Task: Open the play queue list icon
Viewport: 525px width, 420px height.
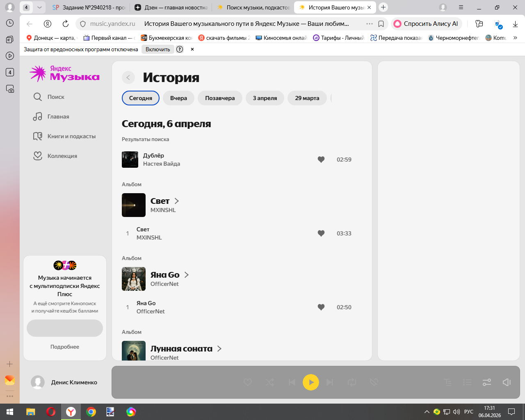Action: point(467,382)
